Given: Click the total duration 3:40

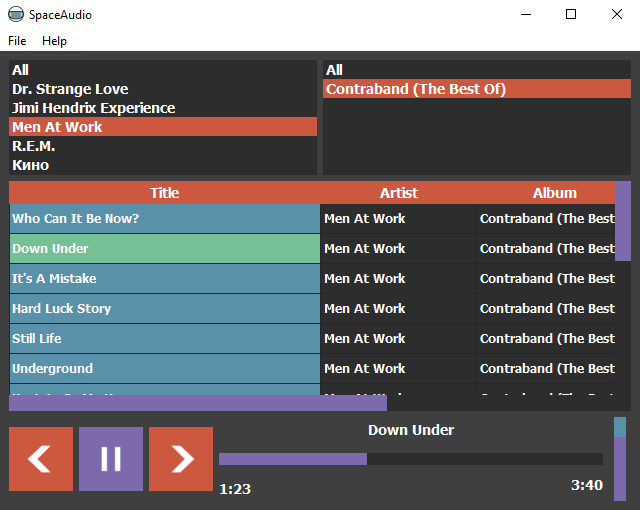Looking at the screenshot, I should [587, 485].
